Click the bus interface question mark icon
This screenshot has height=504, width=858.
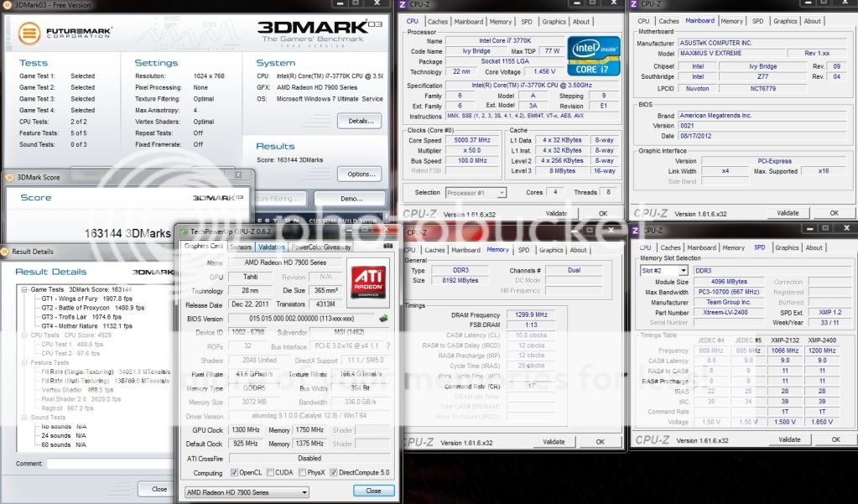388,346
